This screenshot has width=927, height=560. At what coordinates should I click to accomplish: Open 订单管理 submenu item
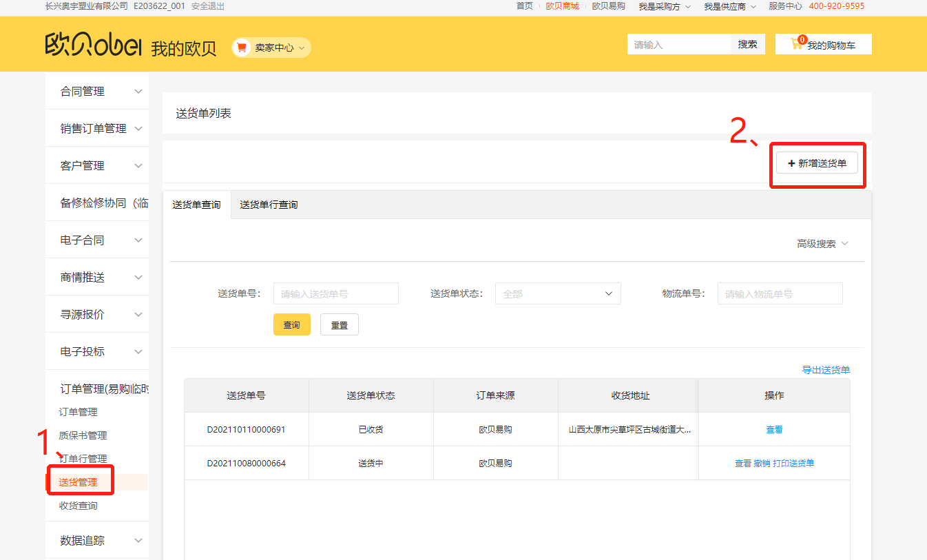(x=78, y=412)
